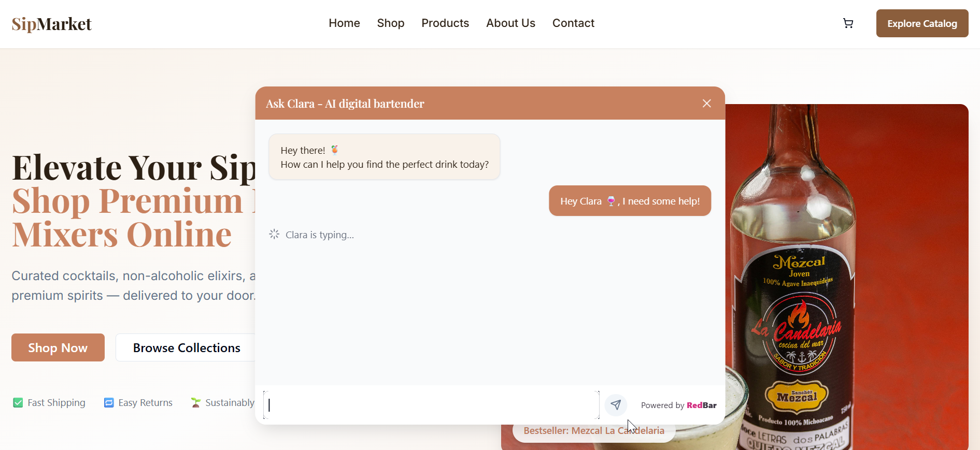The height and width of the screenshot is (450, 980).
Task: Click the blue Easy Returns icon
Action: point(109,403)
